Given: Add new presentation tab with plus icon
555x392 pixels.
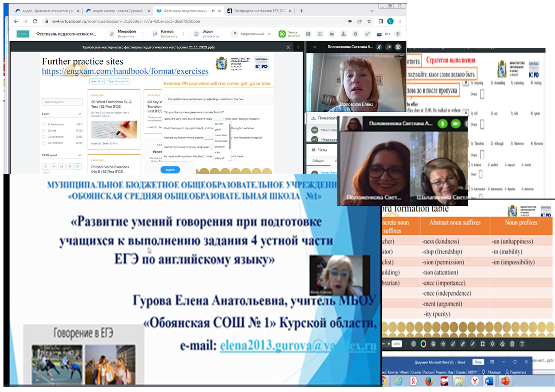Looking at the screenshot, I should [x=298, y=47].
